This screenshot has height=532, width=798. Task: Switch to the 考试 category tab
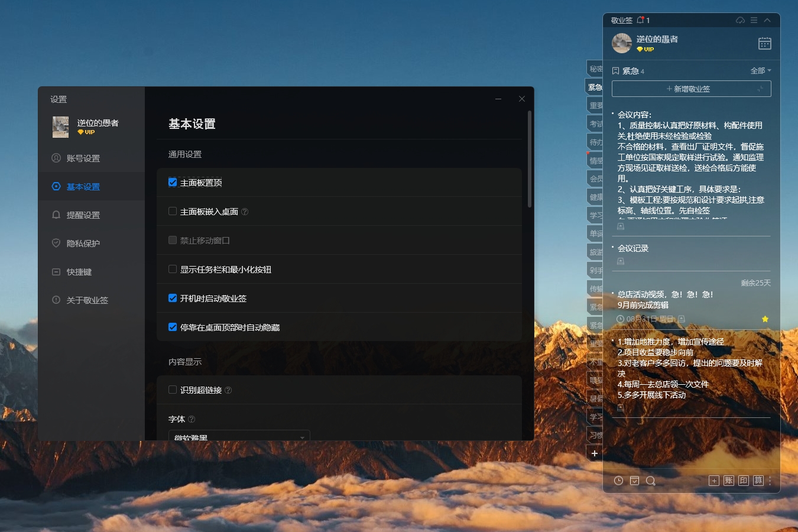tap(595, 124)
